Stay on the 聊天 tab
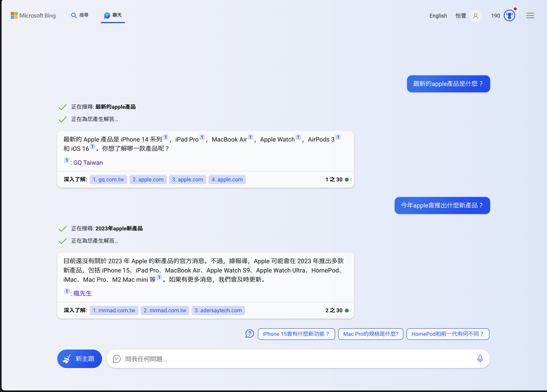The height and width of the screenshot is (392, 547). point(113,15)
